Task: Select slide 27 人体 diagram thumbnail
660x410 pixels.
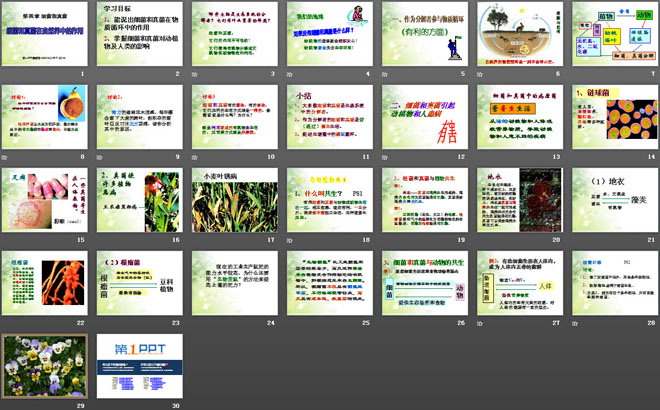Action: pos(520,283)
